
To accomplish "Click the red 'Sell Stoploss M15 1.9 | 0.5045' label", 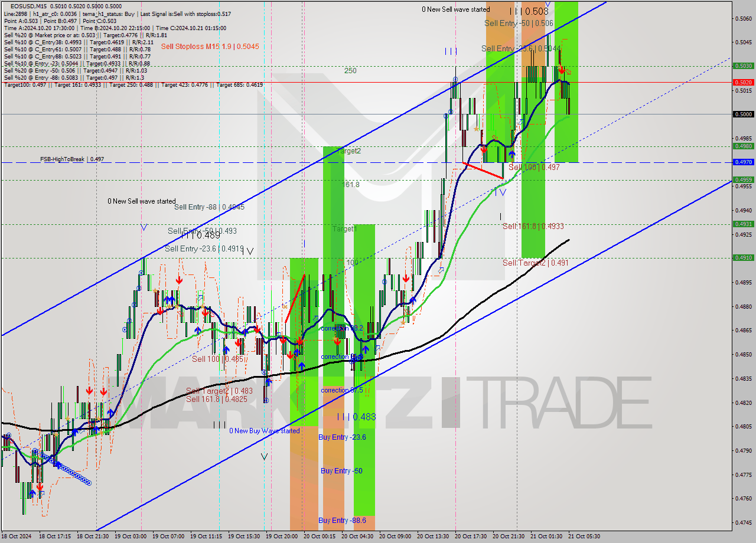I will (x=210, y=46).
